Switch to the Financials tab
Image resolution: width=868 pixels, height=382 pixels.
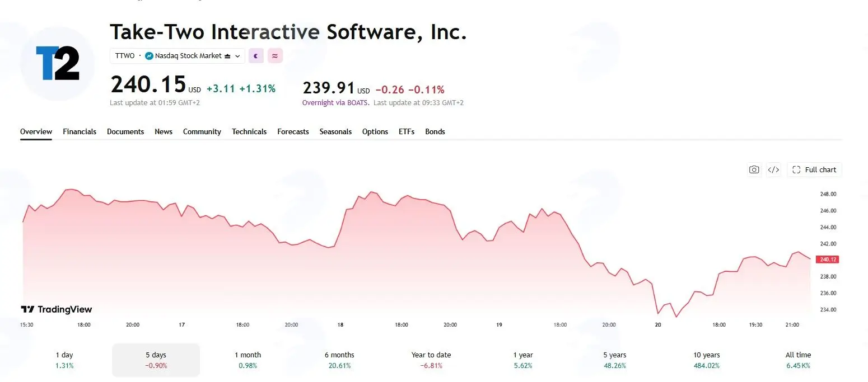[80, 132]
